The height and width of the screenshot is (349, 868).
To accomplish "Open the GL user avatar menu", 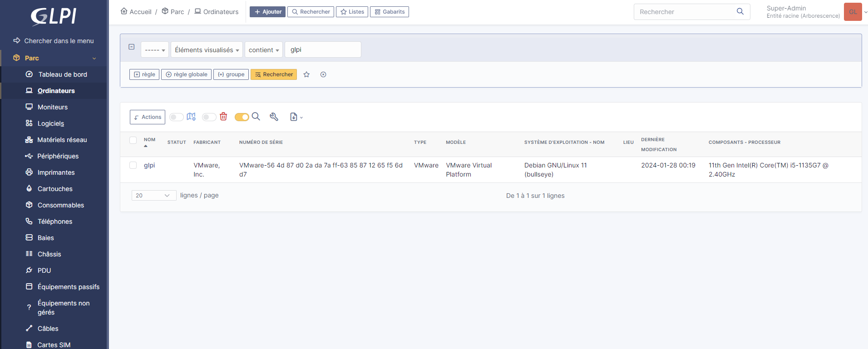I will pos(853,12).
